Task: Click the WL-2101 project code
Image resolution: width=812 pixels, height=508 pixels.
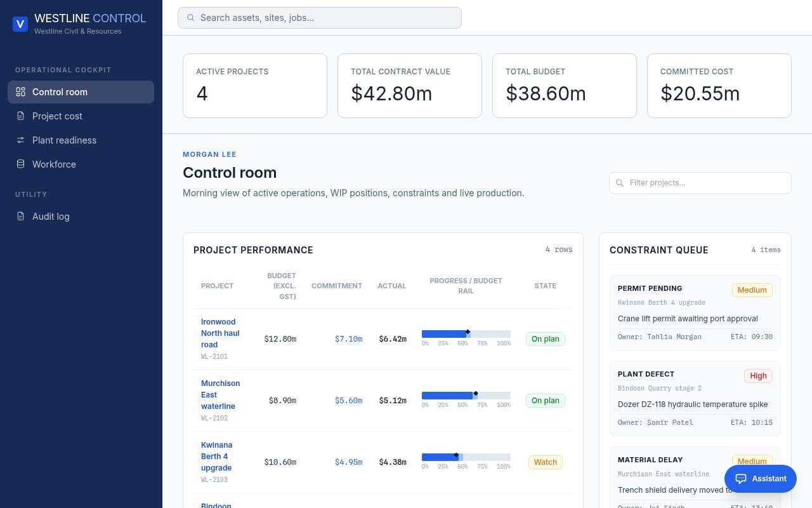Action: 214,357
